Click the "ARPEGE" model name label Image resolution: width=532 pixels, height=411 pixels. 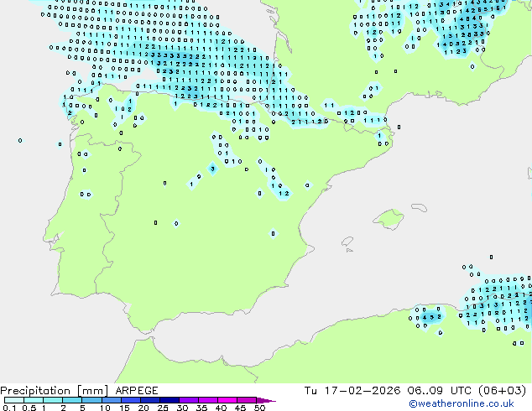pyautogui.click(x=137, y=391)
